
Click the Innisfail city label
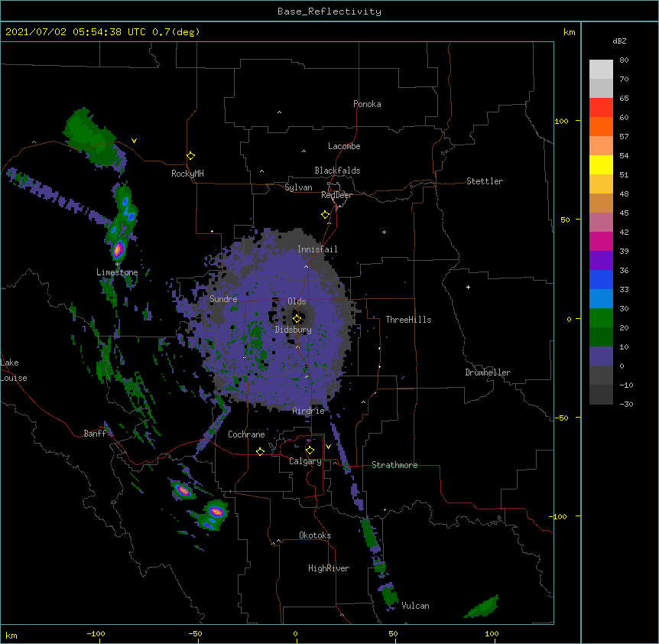[x=317, y=249]
